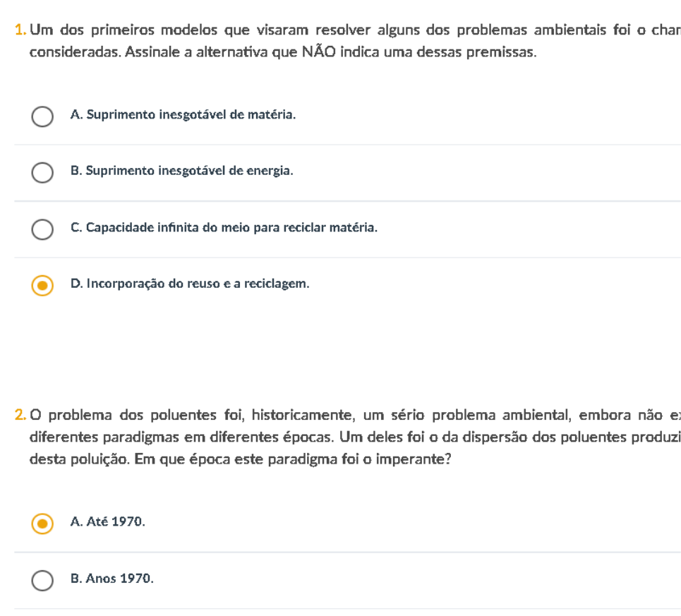The image size is (681, 616).
Task: Click 'D. Incorporação do reuso e a reciclagem' label
Action: point(190,285)
